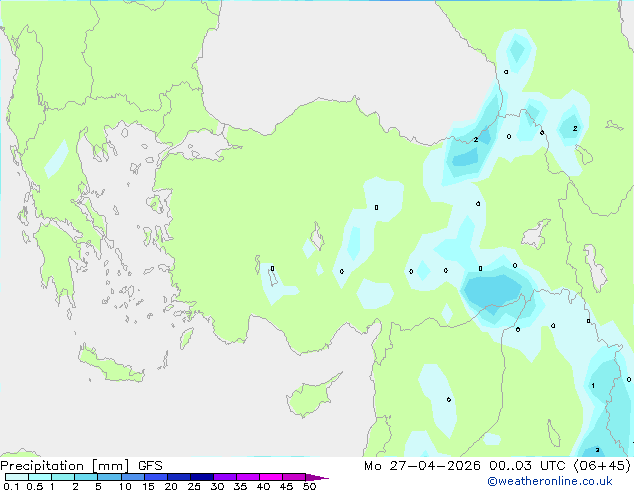This screenshot has width=634, height=490.
Task: Click the "Precipitation [mm]" title text
Action: 65,466
